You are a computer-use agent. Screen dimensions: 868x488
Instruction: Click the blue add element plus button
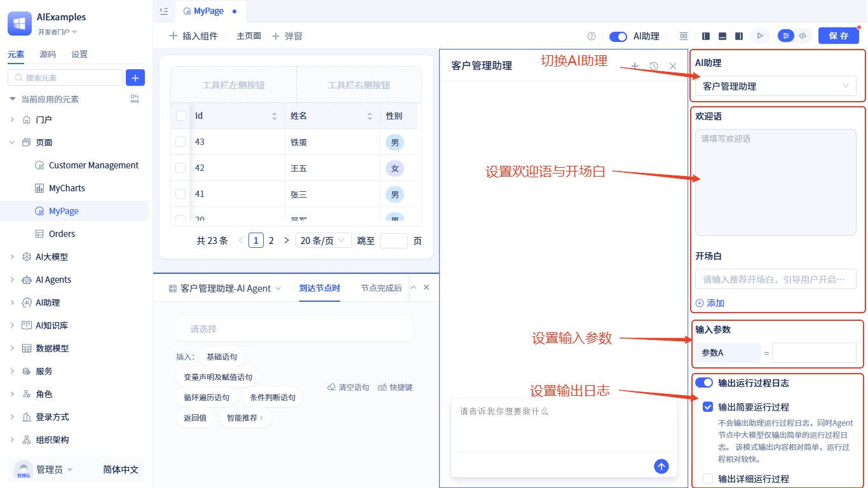click(x=135, y=78)
